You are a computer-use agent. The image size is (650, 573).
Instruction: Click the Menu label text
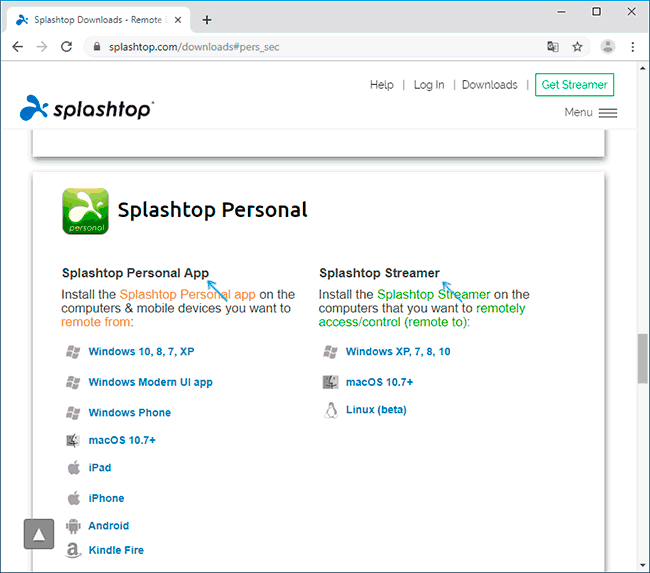tap(578, 112)
